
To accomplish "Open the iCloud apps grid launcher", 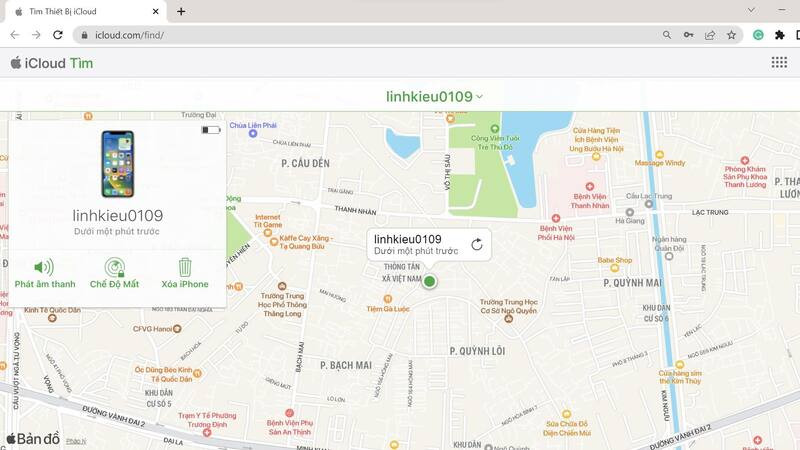I will click(779, 62).
